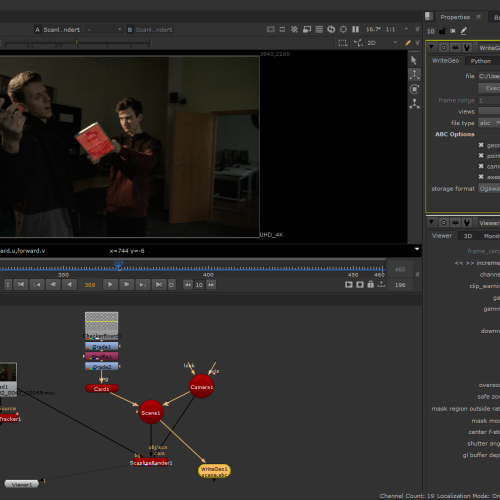Click WriteGeo panel bat-shaped input icon
This screenshot has height=500, width=500.
click(455, 47)
